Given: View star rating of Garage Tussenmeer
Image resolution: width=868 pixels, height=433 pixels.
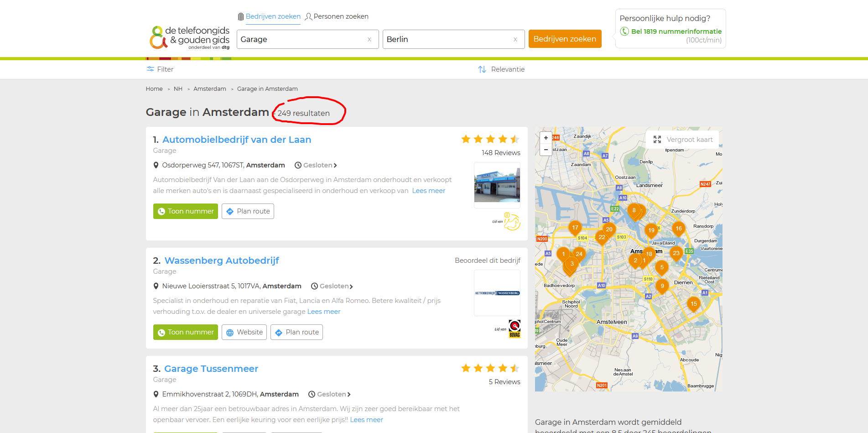Looking at the screenshot, I should [x=490, y=368].
